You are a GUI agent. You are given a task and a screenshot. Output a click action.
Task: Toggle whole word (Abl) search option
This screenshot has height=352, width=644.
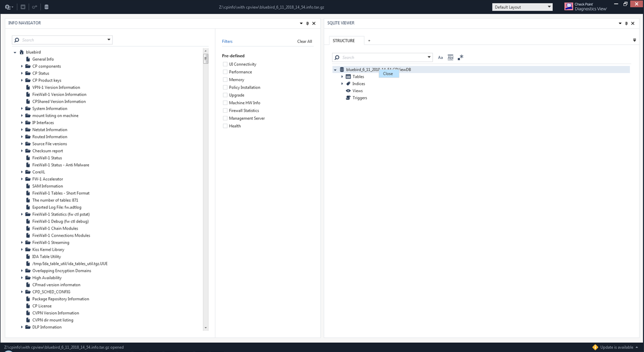tap(450, 57)
